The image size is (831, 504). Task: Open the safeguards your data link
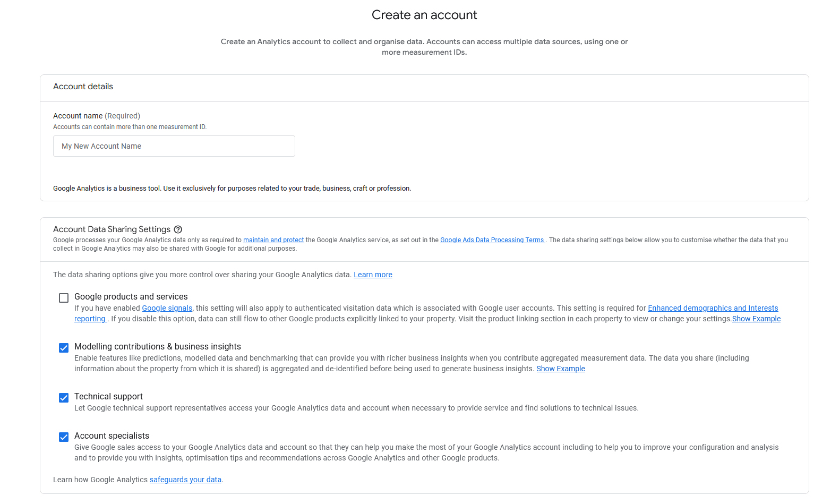tap(185, 480)
